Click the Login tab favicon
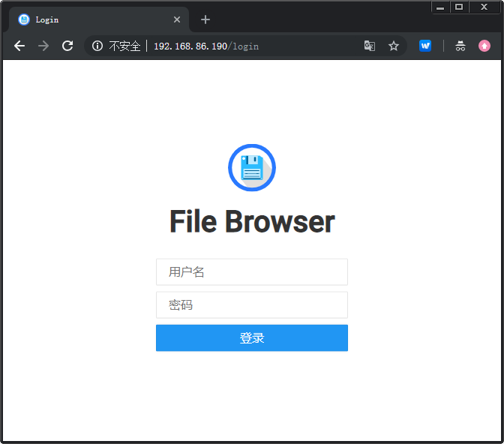 [x=24, y=19]
